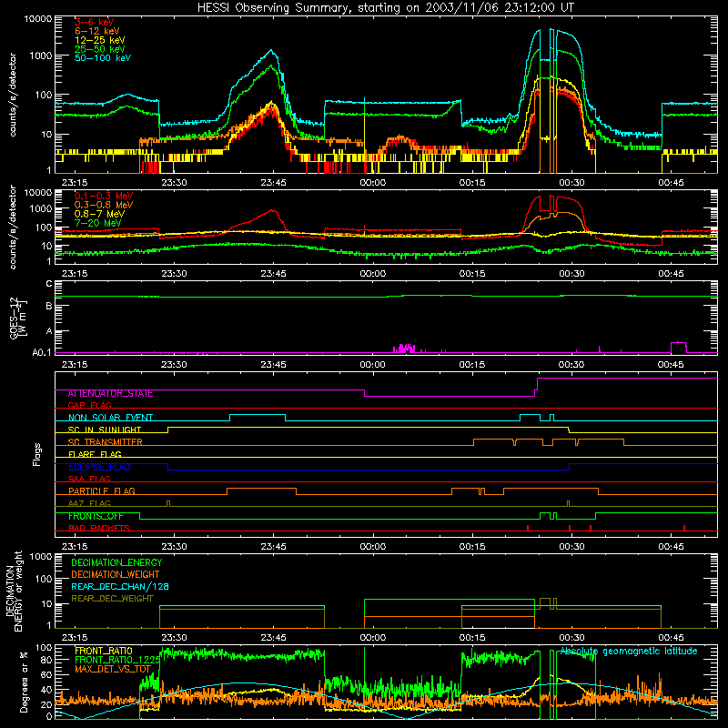The width and height of the screenshot is (728, 728).
Task: Select the SAA_FLAG label
Action: (89, 479)
